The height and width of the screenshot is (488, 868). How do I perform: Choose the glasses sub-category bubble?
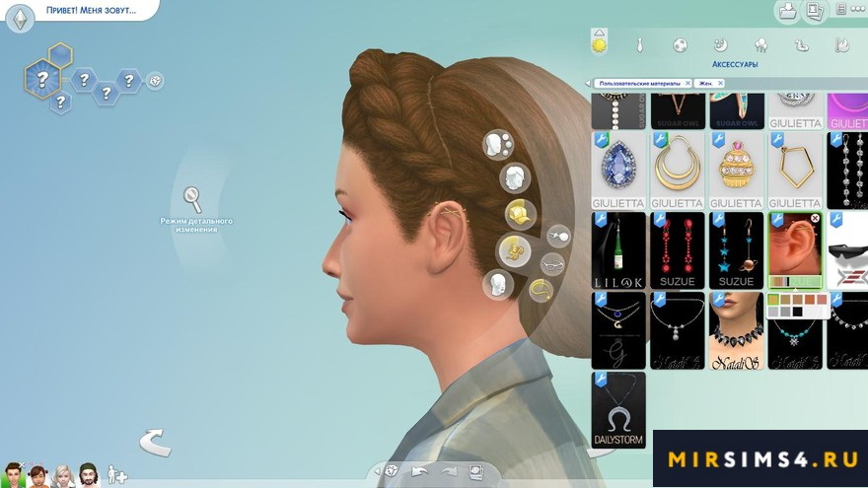pyautogui.click(x=552, y=264)
